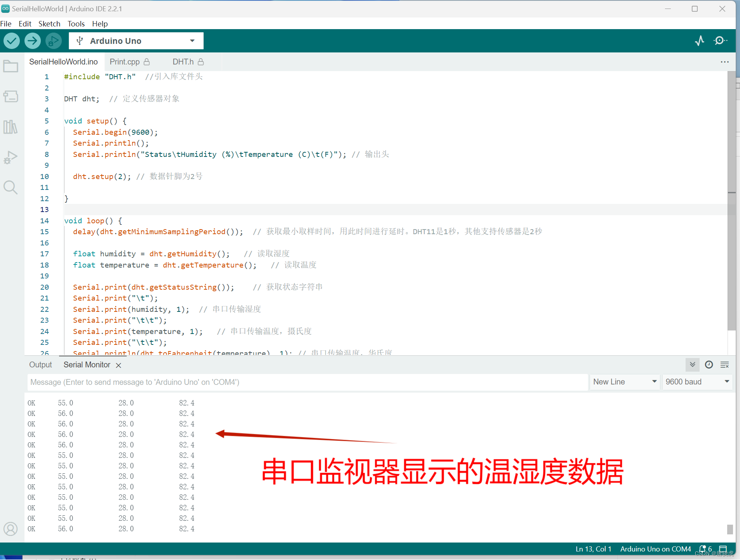Image resolution: width=740 pixels, height=560 pixels.
Task: Toggle bottom panel icon in status bar
Action: (x=723, y=549)
